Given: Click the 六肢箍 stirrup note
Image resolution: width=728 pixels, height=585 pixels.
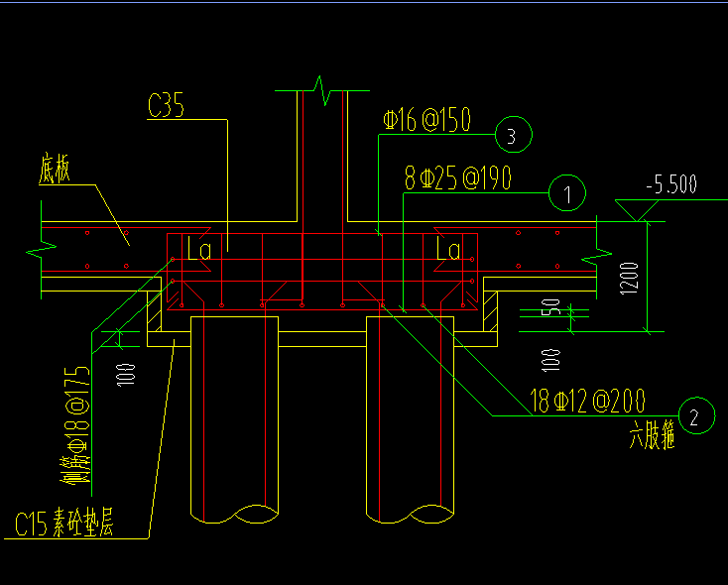Looking at the screenshot, I should (x=652, y=434).
